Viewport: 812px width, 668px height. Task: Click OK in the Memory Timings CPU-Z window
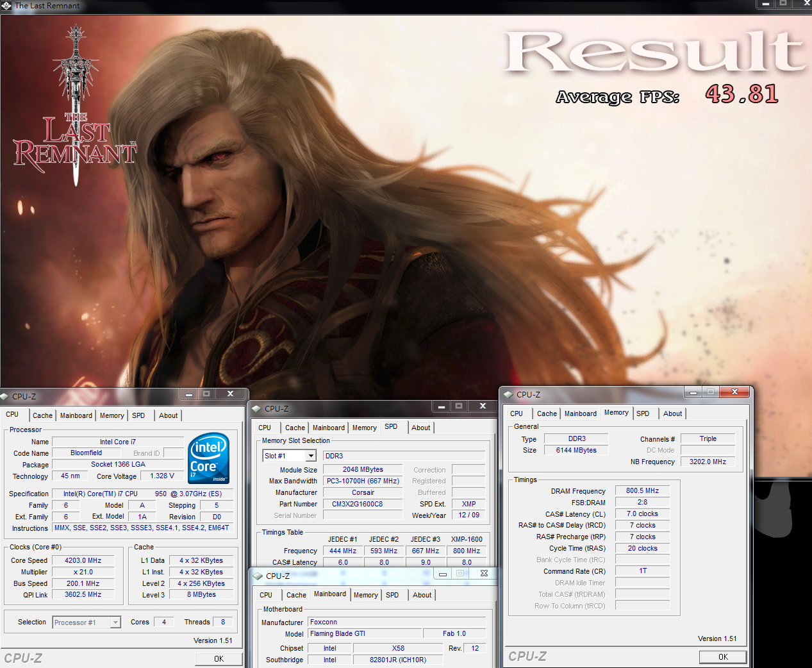723,657
